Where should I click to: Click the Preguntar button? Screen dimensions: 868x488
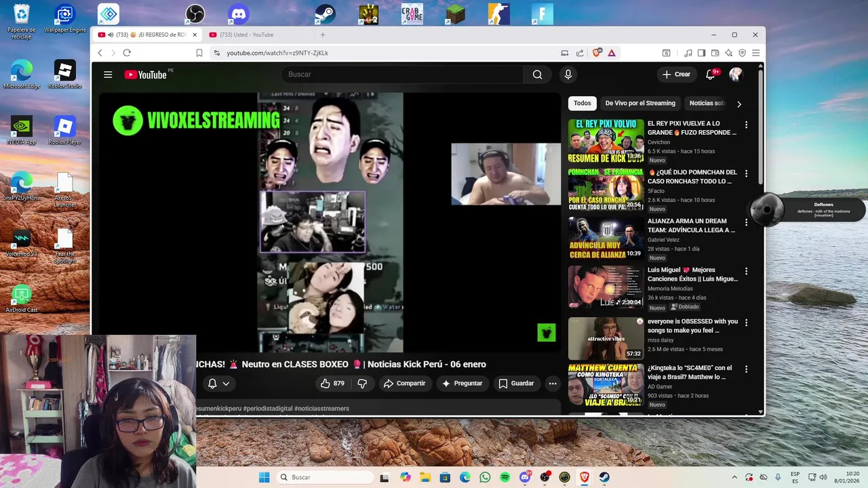coord(462,384)
